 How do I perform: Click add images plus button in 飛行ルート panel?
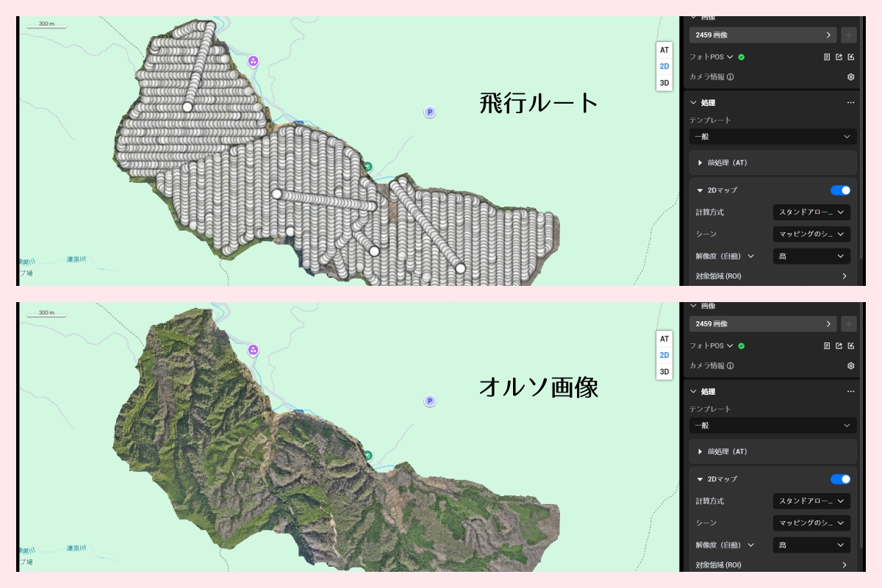click(848, 35)
